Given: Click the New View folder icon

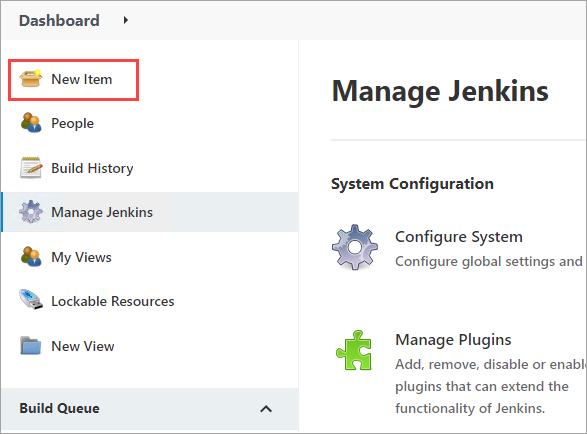Looking at the screenshot, I should coord(30,345).
